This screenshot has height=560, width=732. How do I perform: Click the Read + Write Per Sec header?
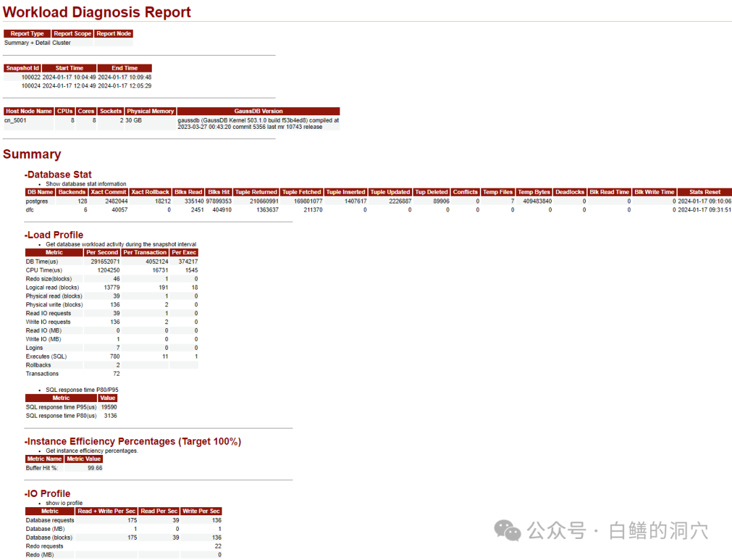point(106,511)
